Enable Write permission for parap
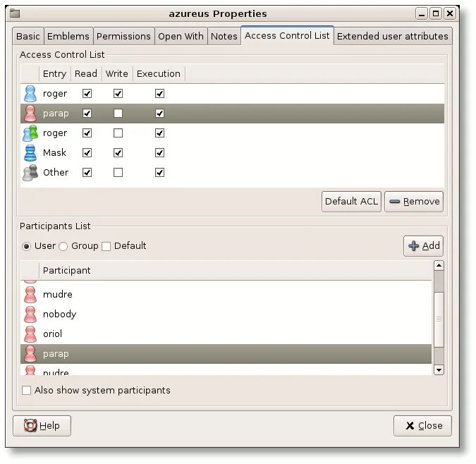Image resolution: width=476 pixels, height=464 pixels. pyautogui.click(x=118, y=114)
